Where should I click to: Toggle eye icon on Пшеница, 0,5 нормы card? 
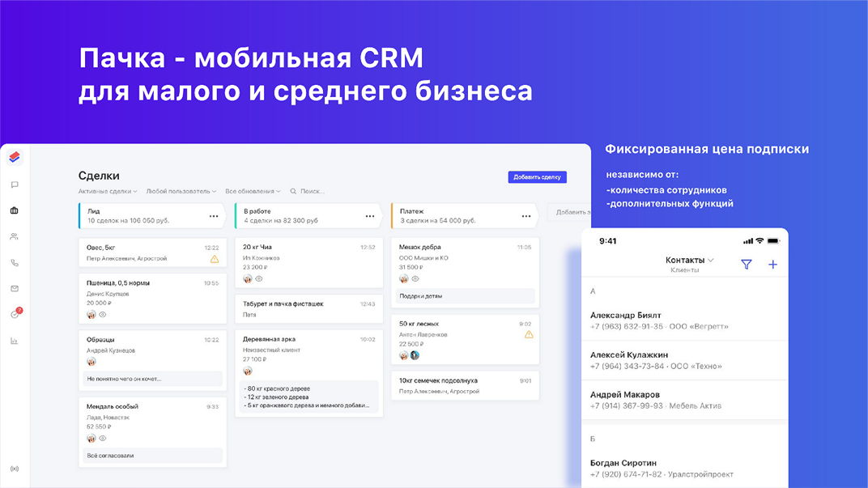[x=103, y=314]
